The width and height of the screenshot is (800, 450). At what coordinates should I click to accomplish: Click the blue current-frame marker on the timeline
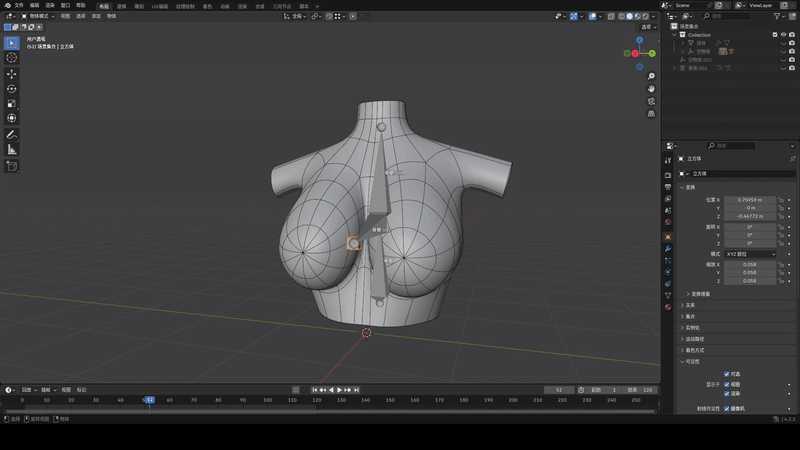pyautogui.click(x=149, y=399)
